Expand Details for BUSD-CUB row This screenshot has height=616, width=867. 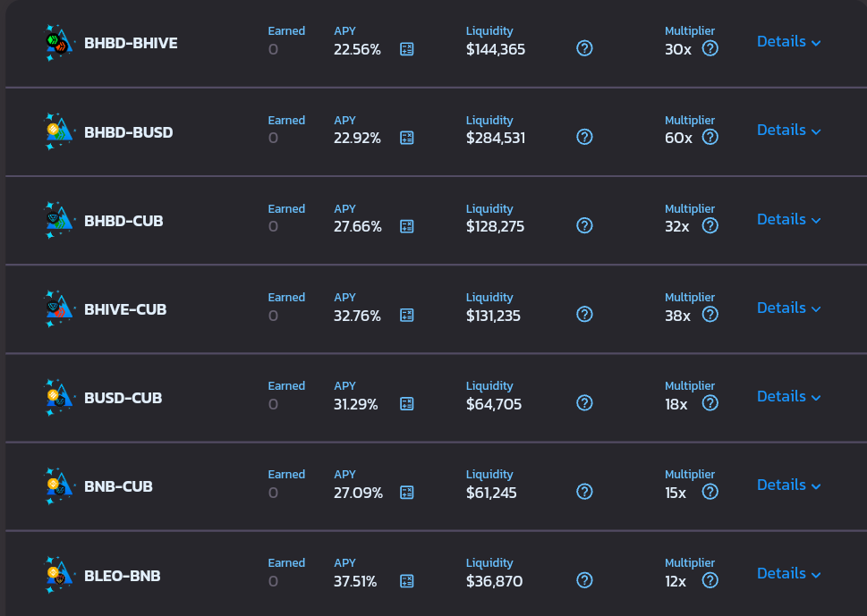788,396
